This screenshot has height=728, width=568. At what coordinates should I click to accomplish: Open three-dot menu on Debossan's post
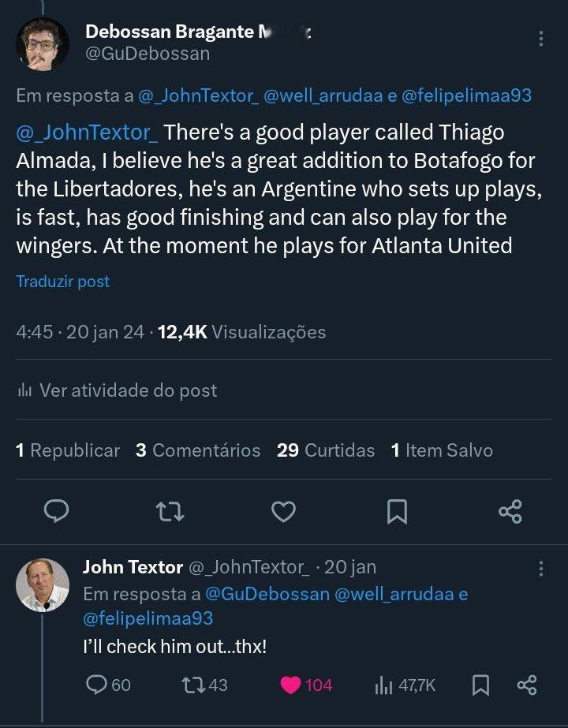click(541, 39)
